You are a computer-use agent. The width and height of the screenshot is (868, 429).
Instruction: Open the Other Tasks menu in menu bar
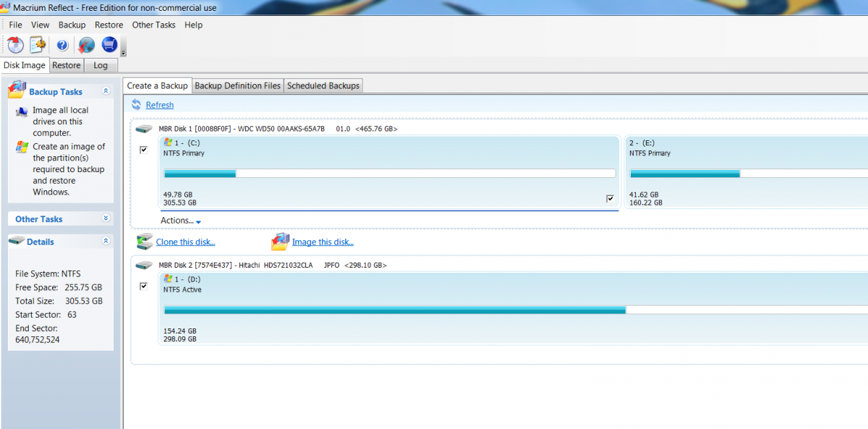pos(153,25)
